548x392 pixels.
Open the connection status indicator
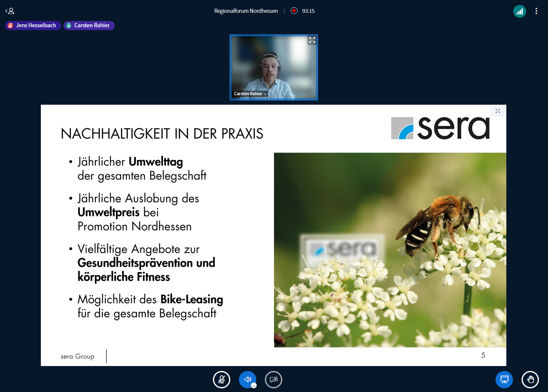click(x=520, y=11)
